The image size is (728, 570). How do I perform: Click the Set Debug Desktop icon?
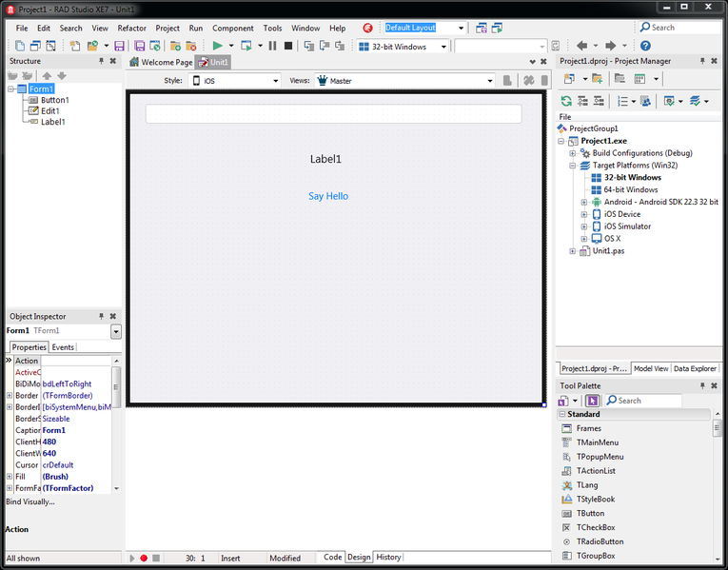(497, 28)
